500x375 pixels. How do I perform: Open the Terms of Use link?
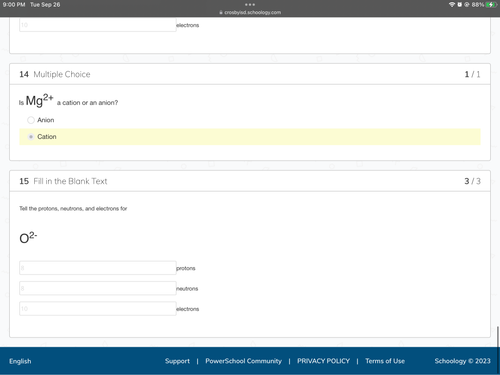(385, 361)
